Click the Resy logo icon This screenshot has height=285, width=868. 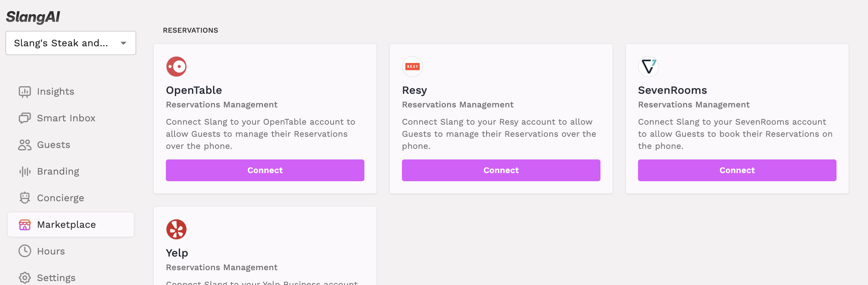[412, 67]
